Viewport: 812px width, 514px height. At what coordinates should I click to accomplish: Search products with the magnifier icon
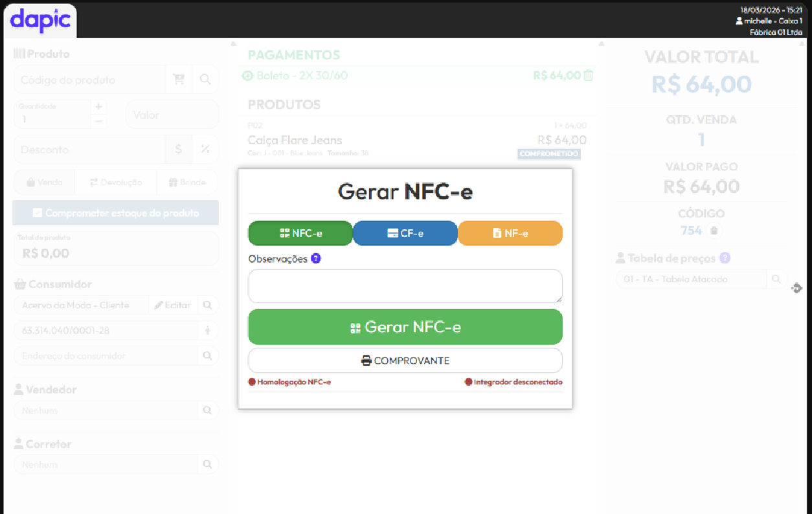205,80
